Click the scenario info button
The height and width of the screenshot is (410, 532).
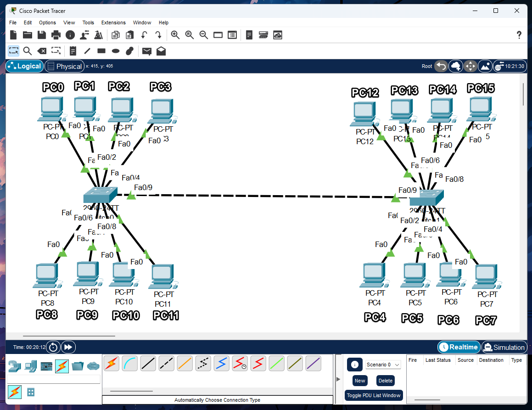click(x=355, y=365)
